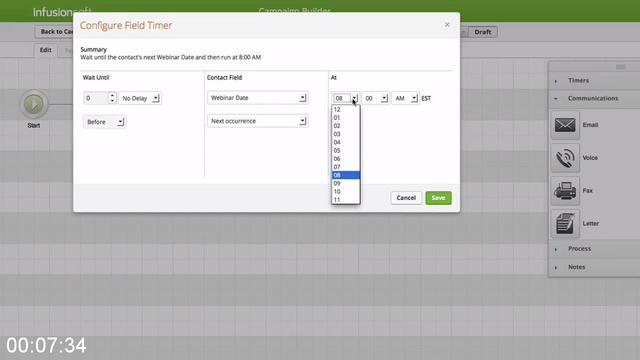This screenshot has height=360, width=640.
Task: Open the hour dropdown showing 08
Action: (x=345, y=98)
